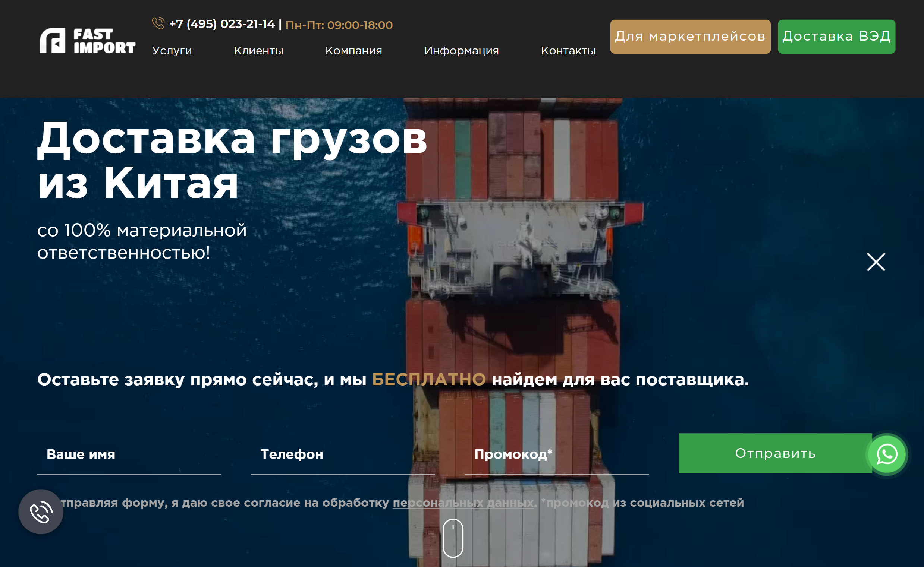
Task: Open the Компания menu
Action: point(353,51)
